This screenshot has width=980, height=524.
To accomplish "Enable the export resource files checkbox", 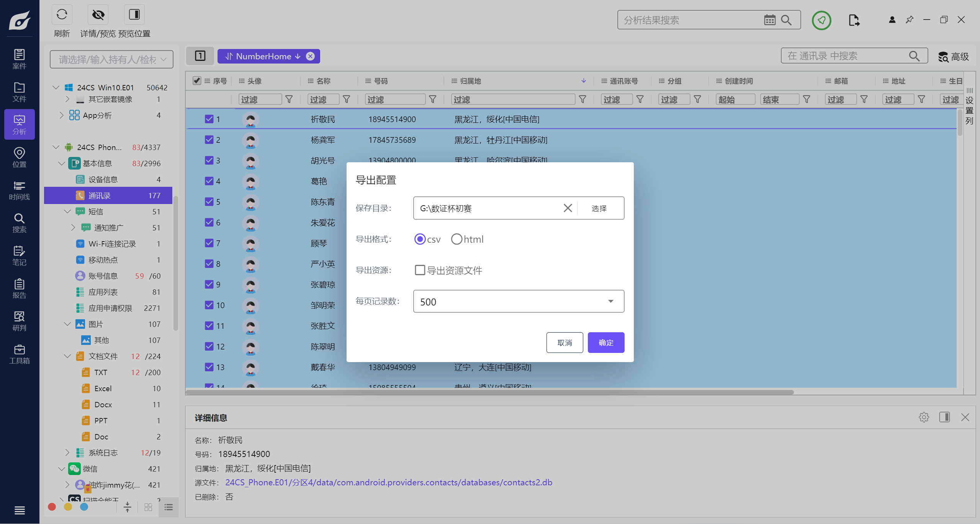I will point(420,270).
